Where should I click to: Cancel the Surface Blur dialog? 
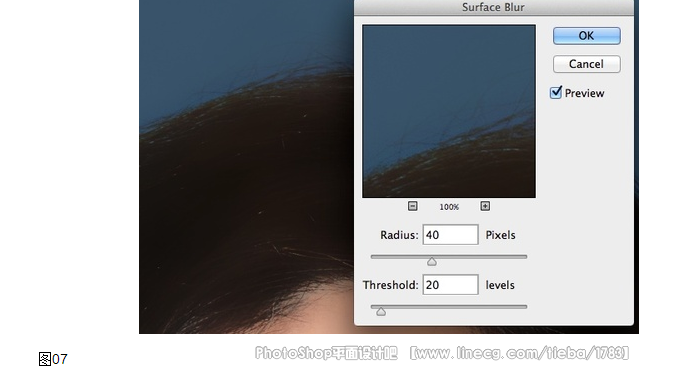coord(586,64)
